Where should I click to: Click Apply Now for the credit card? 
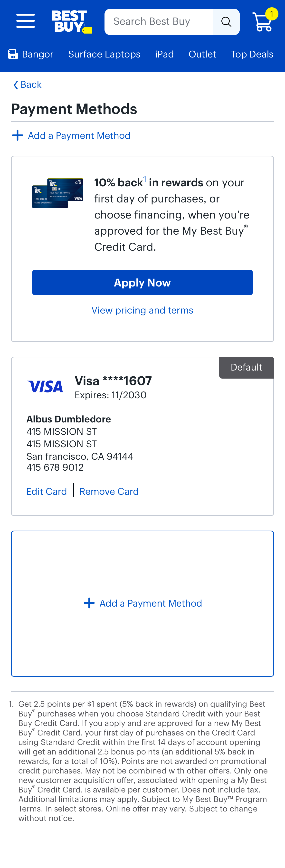[x=142, y=282]
